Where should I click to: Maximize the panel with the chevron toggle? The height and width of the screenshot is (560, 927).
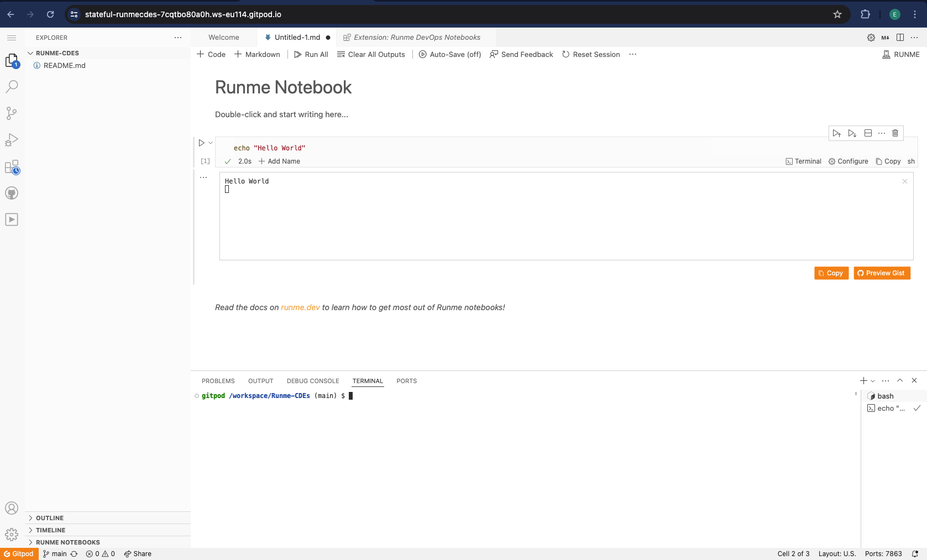tap(900, 380)
